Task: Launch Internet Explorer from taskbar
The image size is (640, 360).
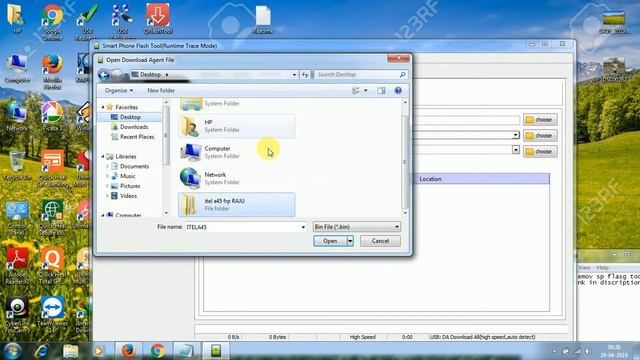Action: pos(42,351)
